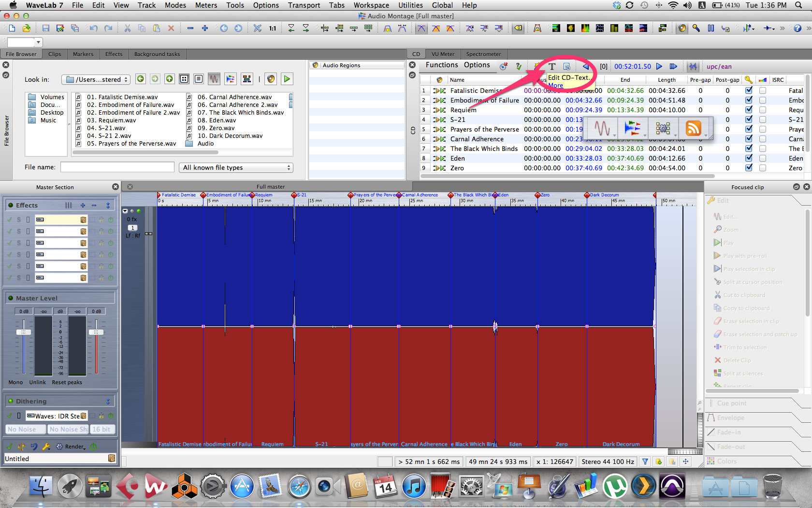
Task: Click Unlink in Master Level
Action: click(38, 382)
